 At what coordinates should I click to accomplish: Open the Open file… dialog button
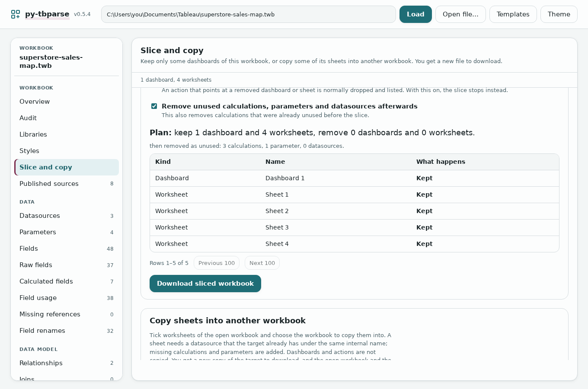[460, 14]
